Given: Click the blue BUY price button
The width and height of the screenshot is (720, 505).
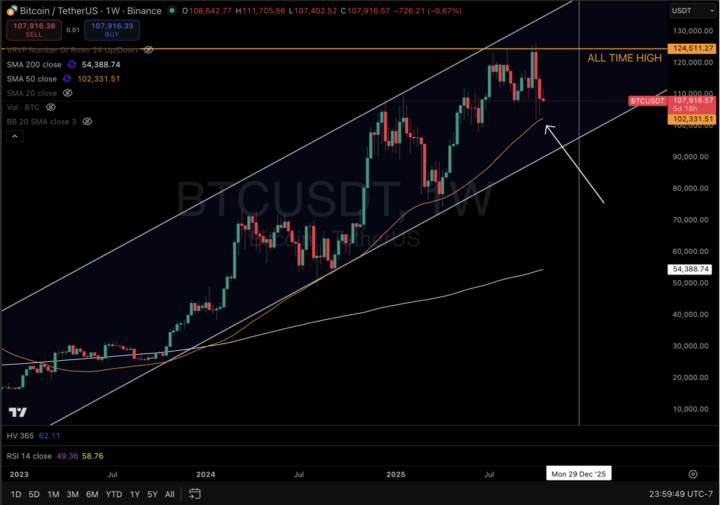Looking at the screenshot, I should pos(112,30).
